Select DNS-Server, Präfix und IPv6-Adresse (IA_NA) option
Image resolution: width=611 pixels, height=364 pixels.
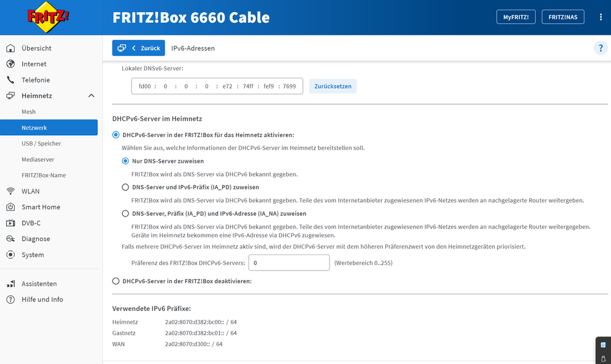(125, 214)
